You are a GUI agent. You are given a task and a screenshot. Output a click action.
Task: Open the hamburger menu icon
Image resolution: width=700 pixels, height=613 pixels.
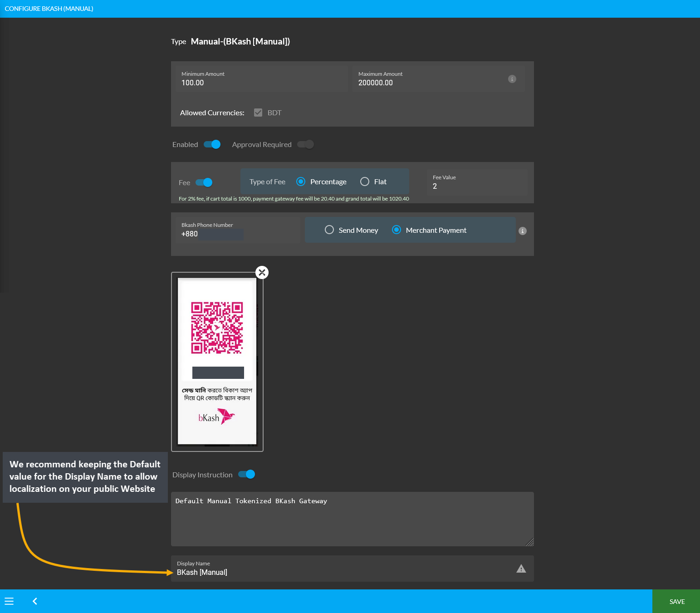click(x=9, y=601)
